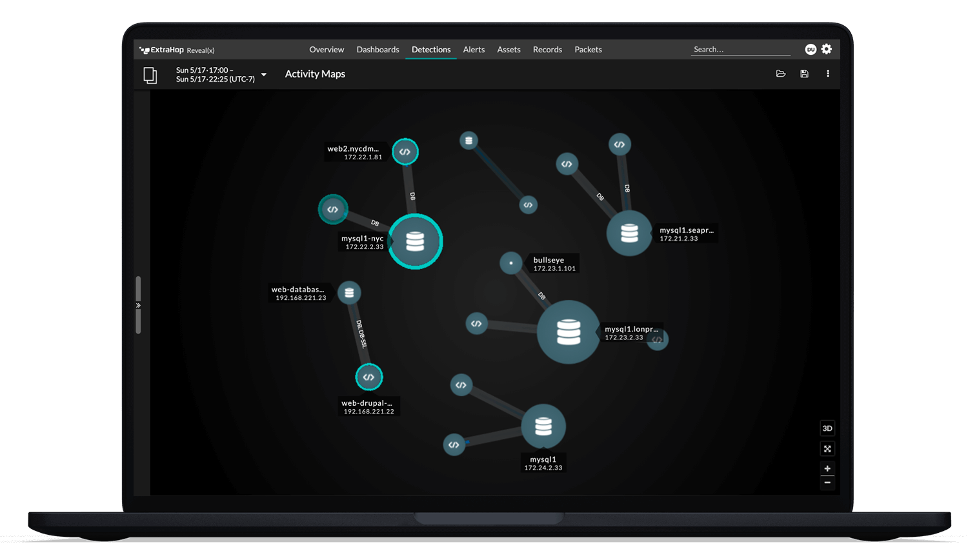
Task: Save the current activity map
Action: [804, 74]
